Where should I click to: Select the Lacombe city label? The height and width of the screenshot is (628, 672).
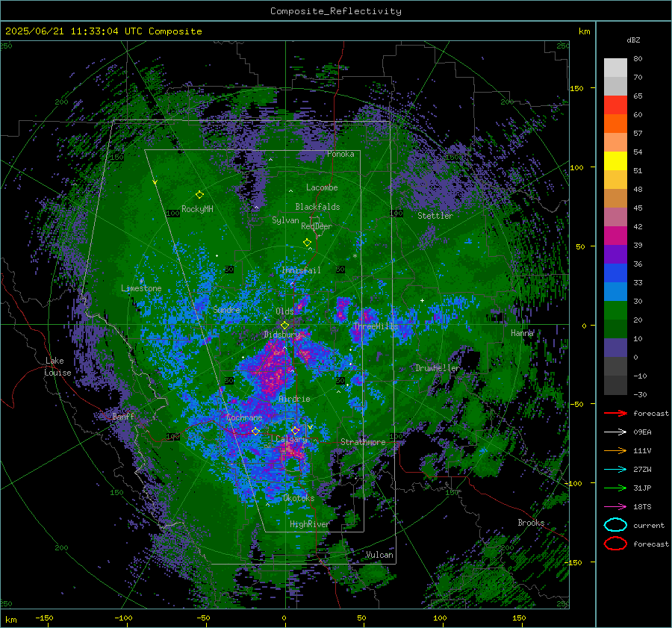(322, 187)
